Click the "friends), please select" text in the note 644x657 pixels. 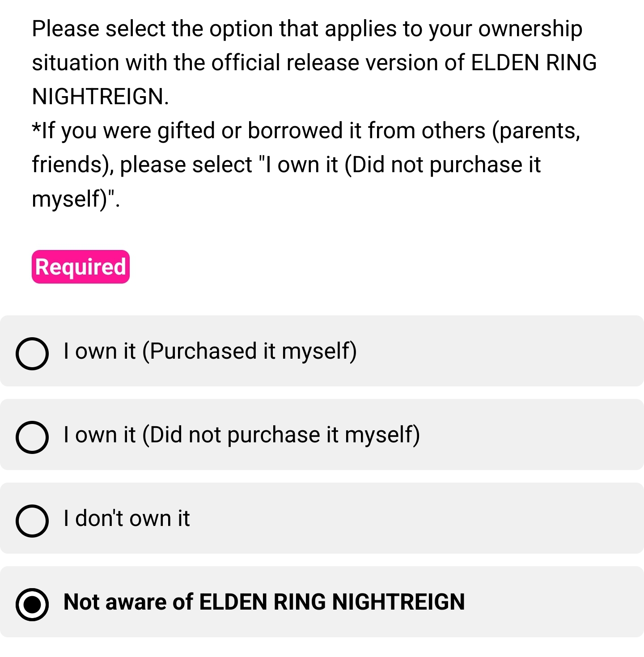(142, 165)
